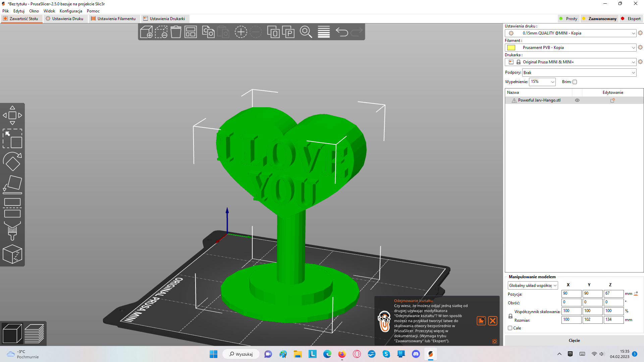This screenshot has width=644, height=362.
Task: Open the hint documentation link icon
Action: (481, 321)
